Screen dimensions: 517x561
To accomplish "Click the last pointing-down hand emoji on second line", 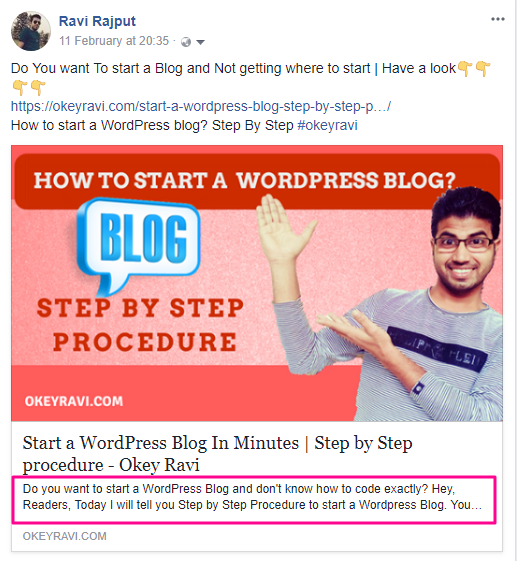I will [x=38, y=87].
